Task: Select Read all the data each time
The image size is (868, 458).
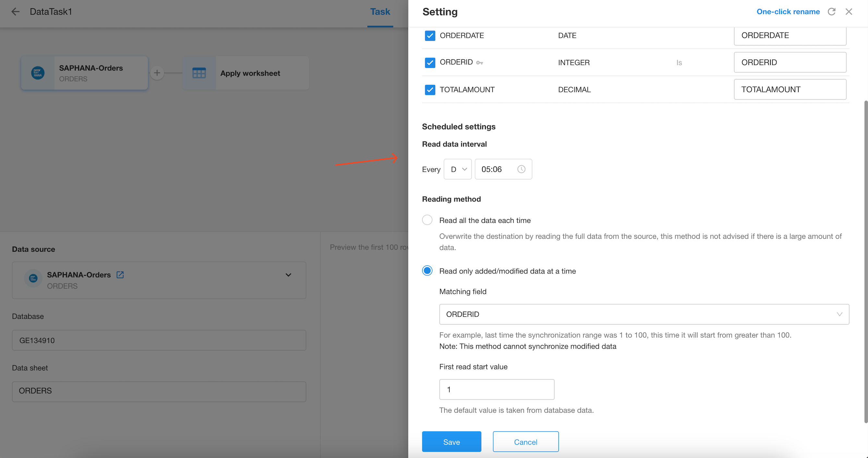Action: coord(427,220)
